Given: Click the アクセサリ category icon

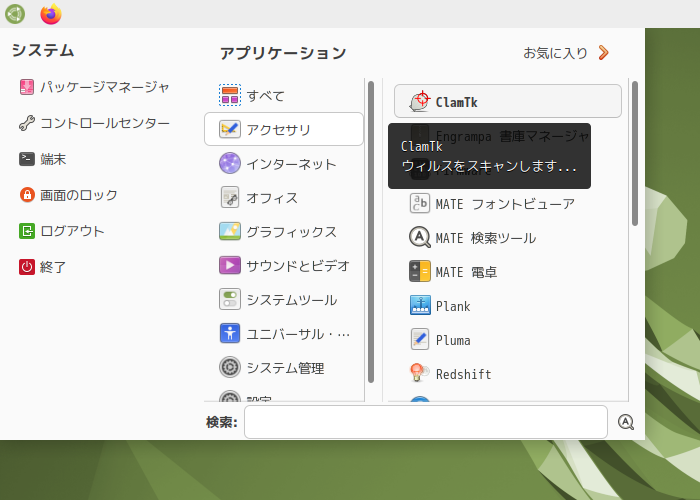Looking at the screenshot, I should pyautogui.click(x=230, y=129).
